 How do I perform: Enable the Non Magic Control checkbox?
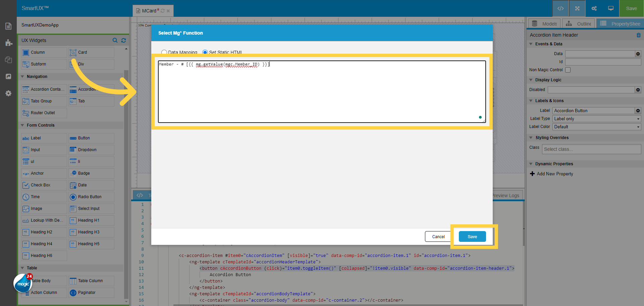point(568,70)
